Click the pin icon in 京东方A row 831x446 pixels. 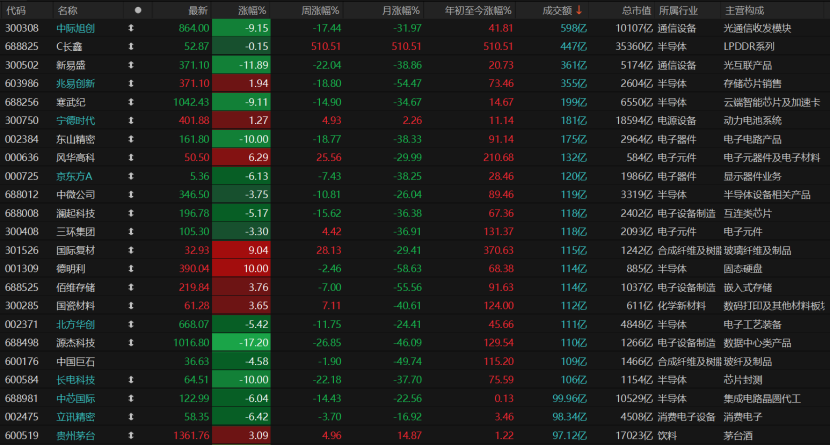(x=131, y=176)
